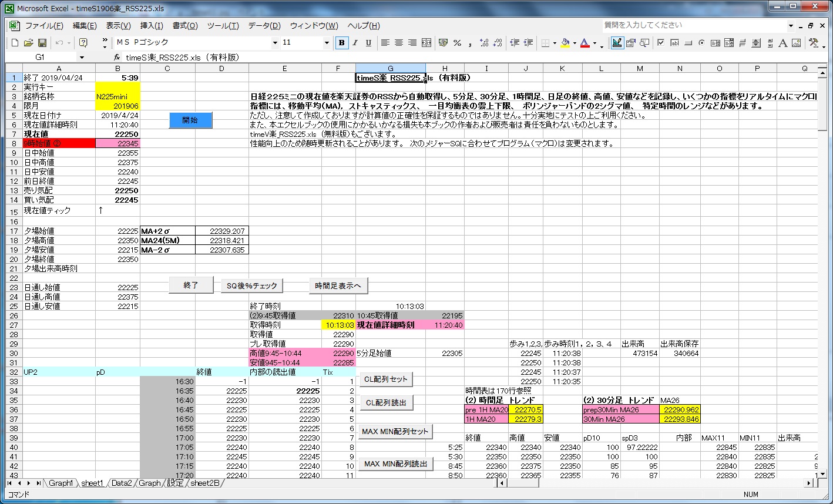Open the 編集(E) menu
This screenshot has width=833, height=504.
[x=85, y=26]
